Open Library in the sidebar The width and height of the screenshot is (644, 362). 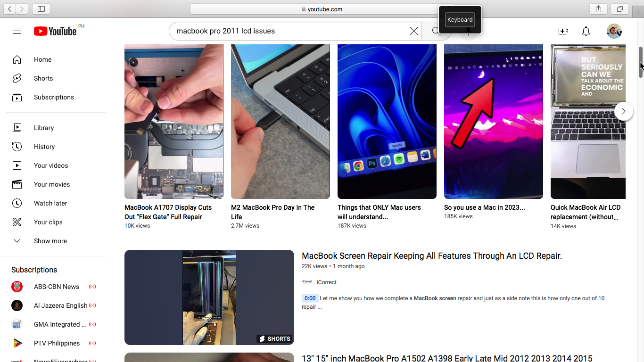[56, 128]
